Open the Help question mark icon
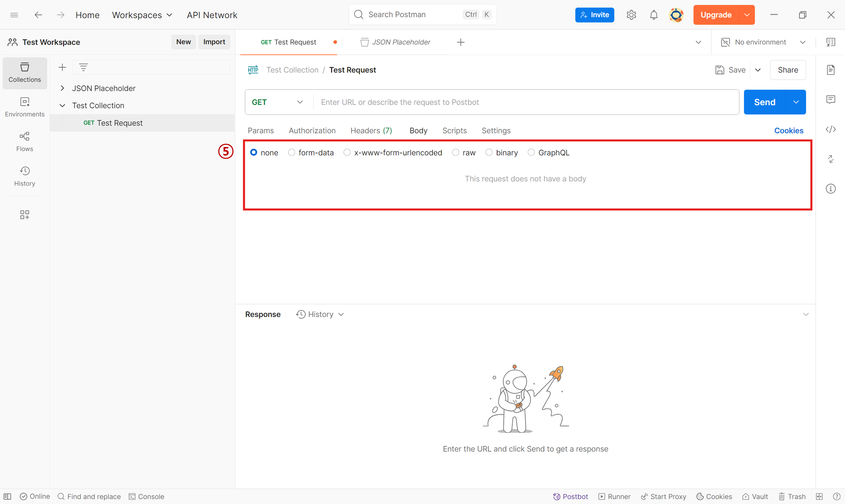 (836, 496)
